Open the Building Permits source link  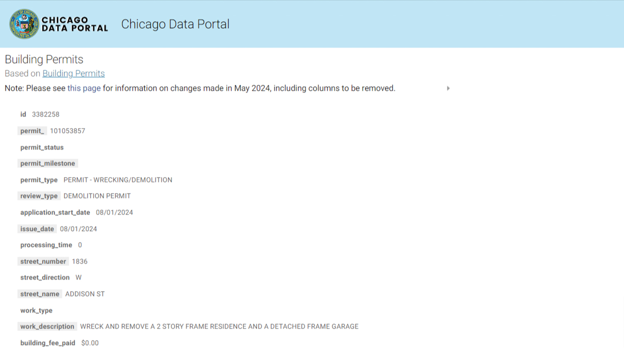coord(74,74)
